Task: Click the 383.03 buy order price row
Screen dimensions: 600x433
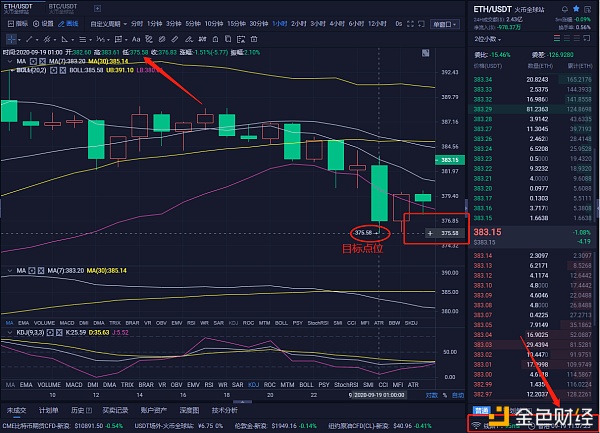Action: [x=532, y=345]
